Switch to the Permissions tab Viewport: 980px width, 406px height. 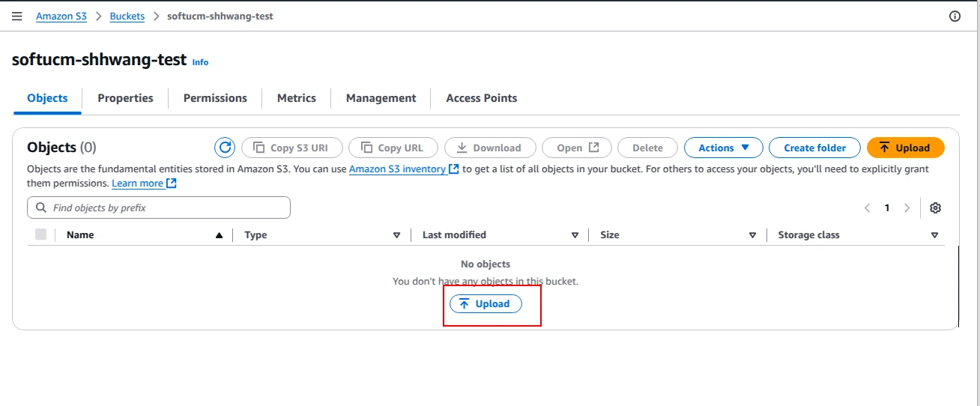[215, 98]
